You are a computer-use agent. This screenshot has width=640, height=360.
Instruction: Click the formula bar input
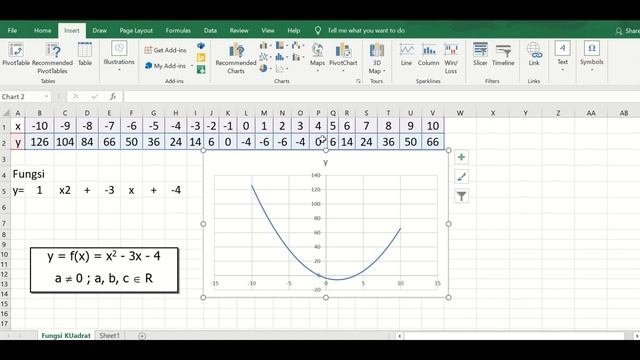pyautogui.click(x=382, y=97)
